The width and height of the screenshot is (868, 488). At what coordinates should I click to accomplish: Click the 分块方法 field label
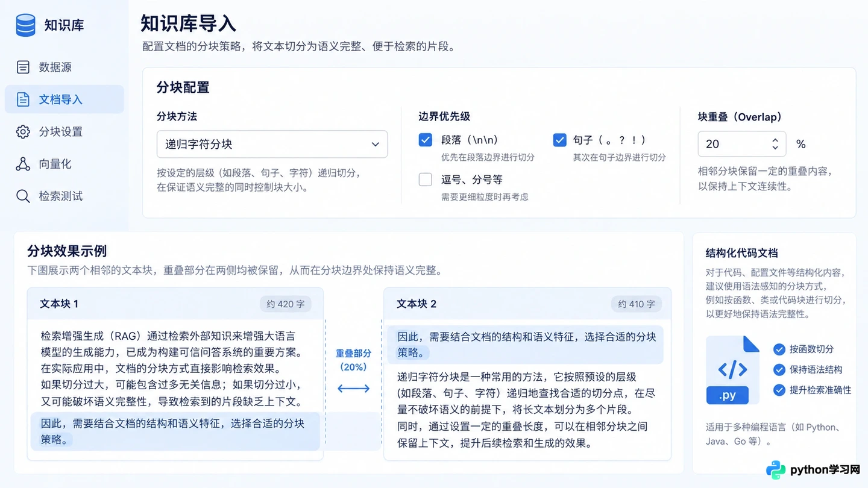pyautogui.click(x=177, y=116)
